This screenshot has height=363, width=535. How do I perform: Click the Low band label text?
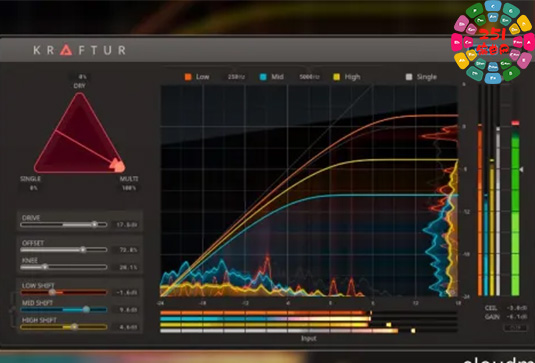tap(202, 77)
